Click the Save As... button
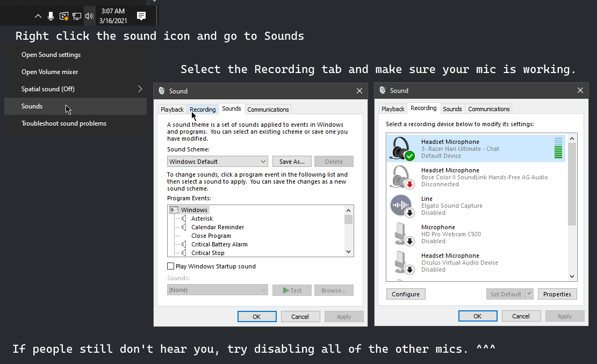 point(292,162)
